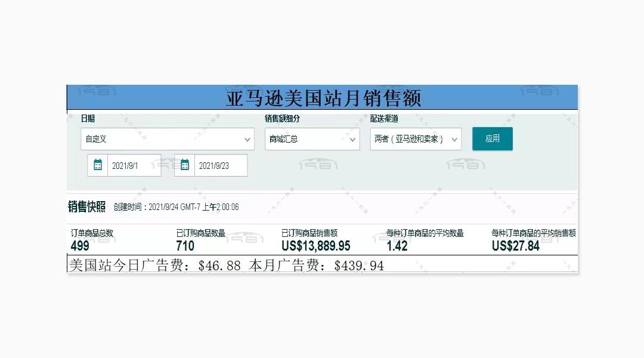Click the value US$27.84
Viewport: 644px width, 358px height.
point(516,246)
